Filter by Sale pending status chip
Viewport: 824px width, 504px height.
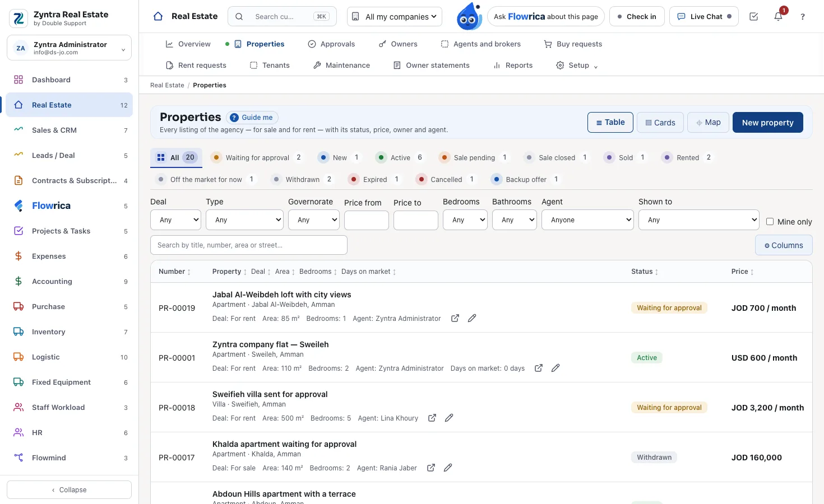474,157
